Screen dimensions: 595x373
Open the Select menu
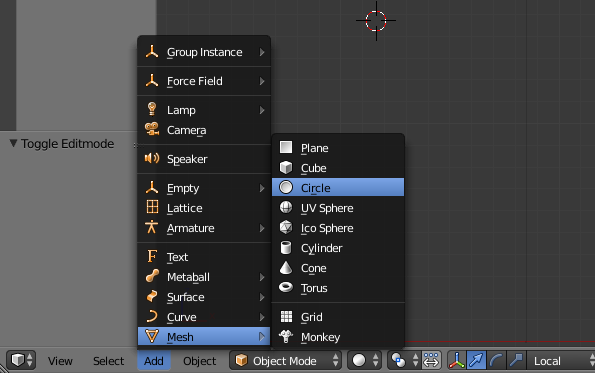[x=109, y=361]
